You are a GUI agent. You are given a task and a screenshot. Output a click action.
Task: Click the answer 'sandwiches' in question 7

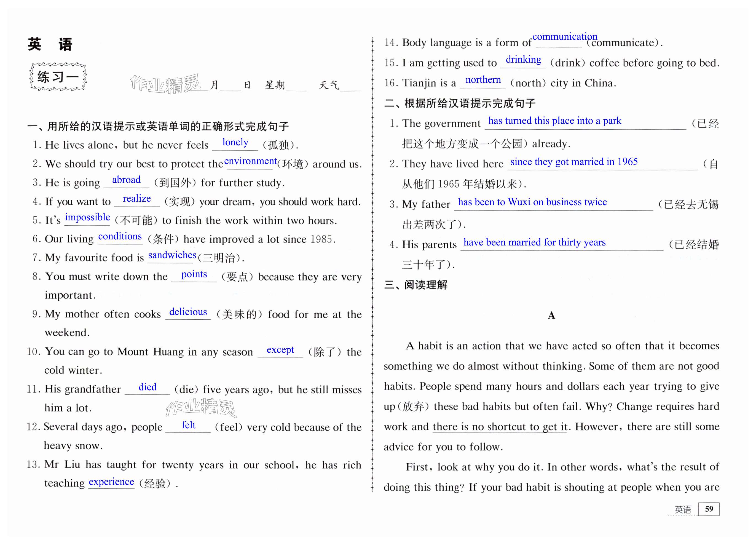[172, 255]
